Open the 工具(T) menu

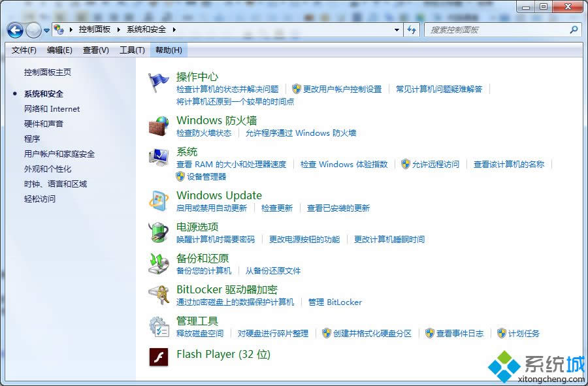pos(133,50)
